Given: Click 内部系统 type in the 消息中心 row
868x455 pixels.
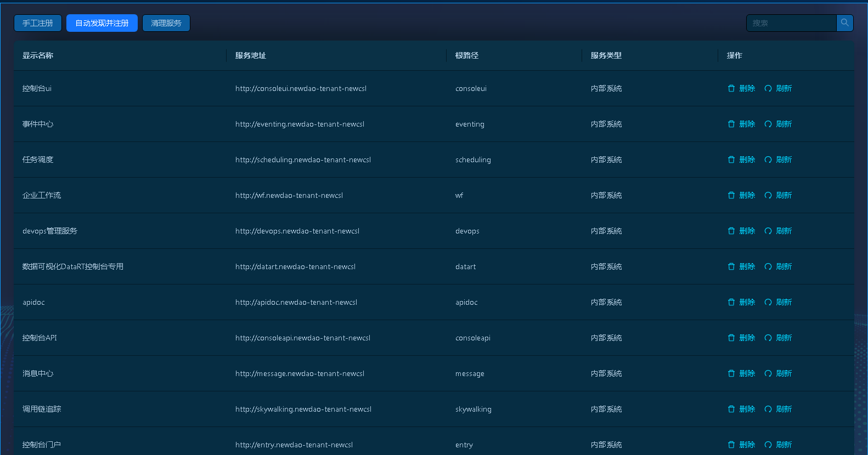Looking at the screenshot, I should (606, 373).
